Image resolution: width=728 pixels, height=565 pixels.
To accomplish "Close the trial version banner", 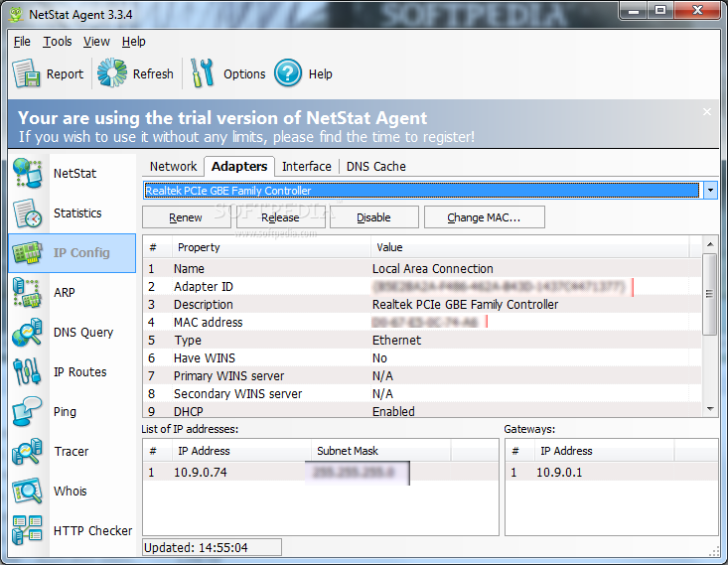I will 706,112.
